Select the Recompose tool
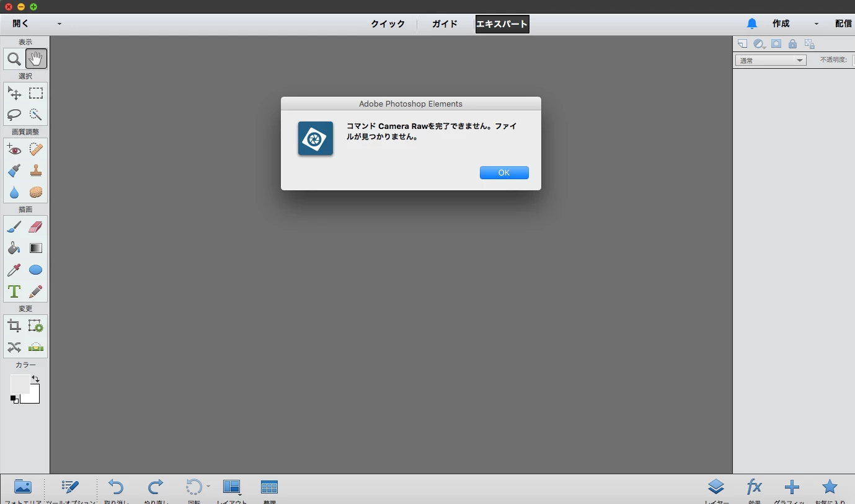 (36, 326)
